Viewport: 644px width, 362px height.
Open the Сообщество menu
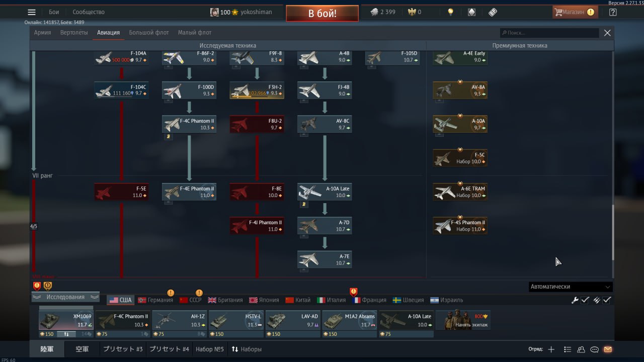[89, 12]
